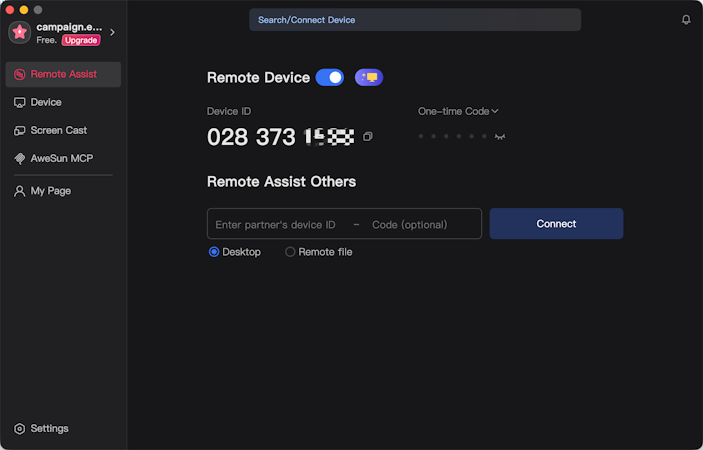Expand account details chevron arrow
The image size is (703, 450).
[x=113, y=32]
